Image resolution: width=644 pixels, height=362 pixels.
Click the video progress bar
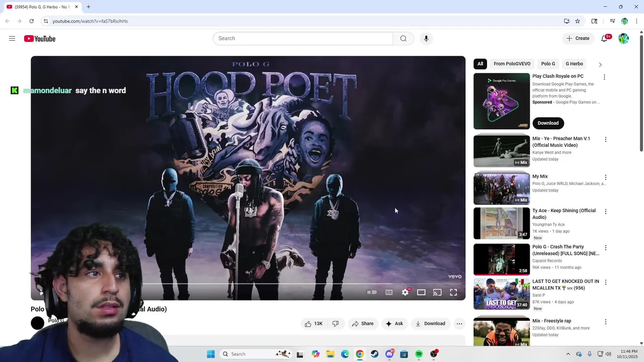tap(248, 284)
